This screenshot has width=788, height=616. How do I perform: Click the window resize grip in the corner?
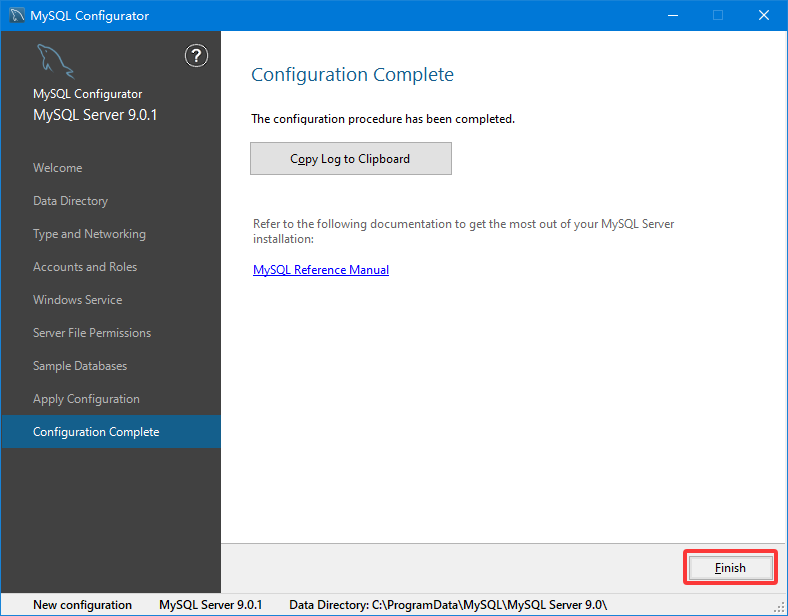781,608
